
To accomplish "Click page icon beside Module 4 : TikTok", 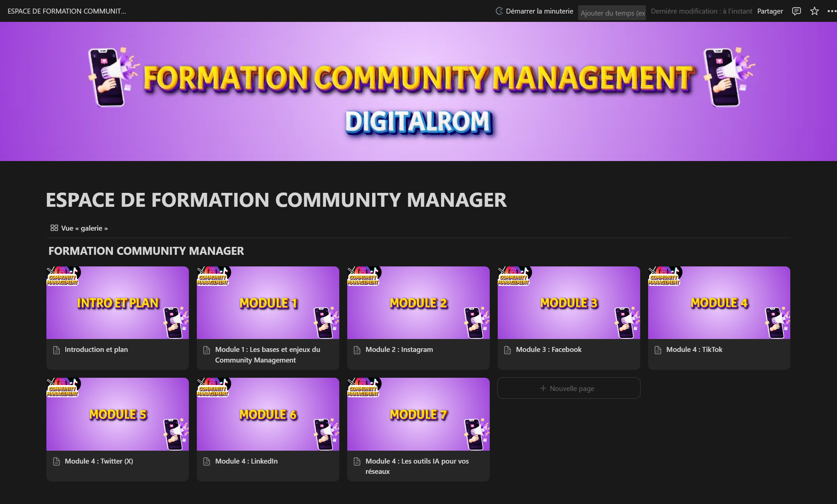I will (x=658, y=350).
